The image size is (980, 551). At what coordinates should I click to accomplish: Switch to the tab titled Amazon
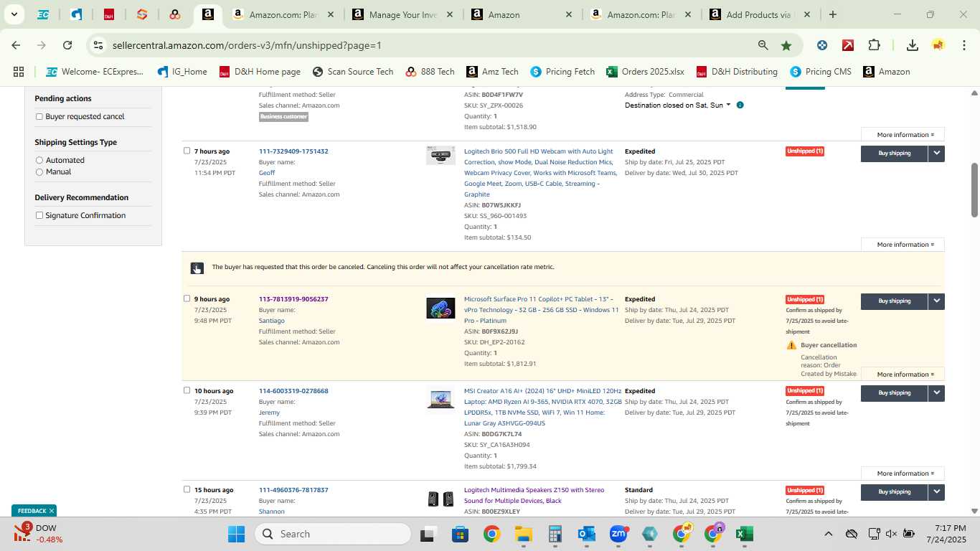[x=521, y=14]
